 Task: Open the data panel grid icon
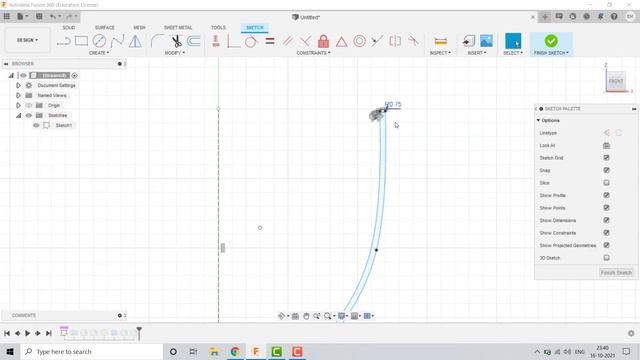(7, 17)
